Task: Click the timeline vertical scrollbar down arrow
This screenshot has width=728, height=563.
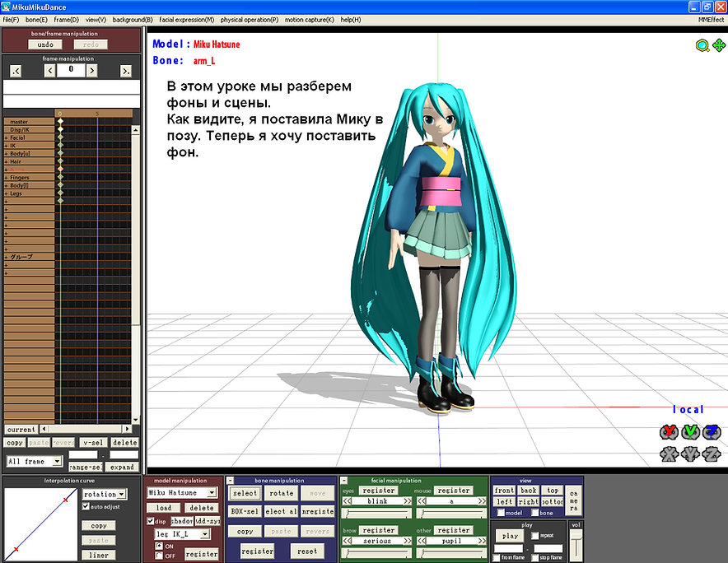Action: tap(136, 420)
